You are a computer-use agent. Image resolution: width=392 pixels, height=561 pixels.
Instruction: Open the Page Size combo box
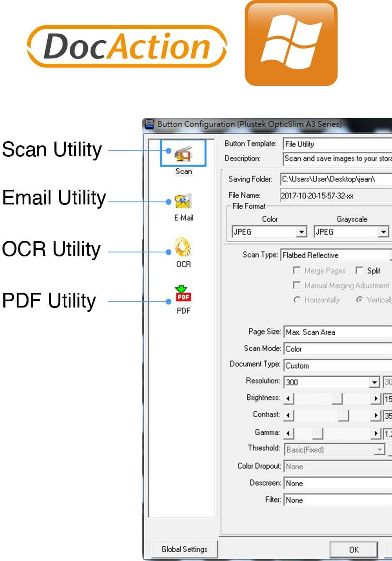pyautogui.click(x=337, y=332)
